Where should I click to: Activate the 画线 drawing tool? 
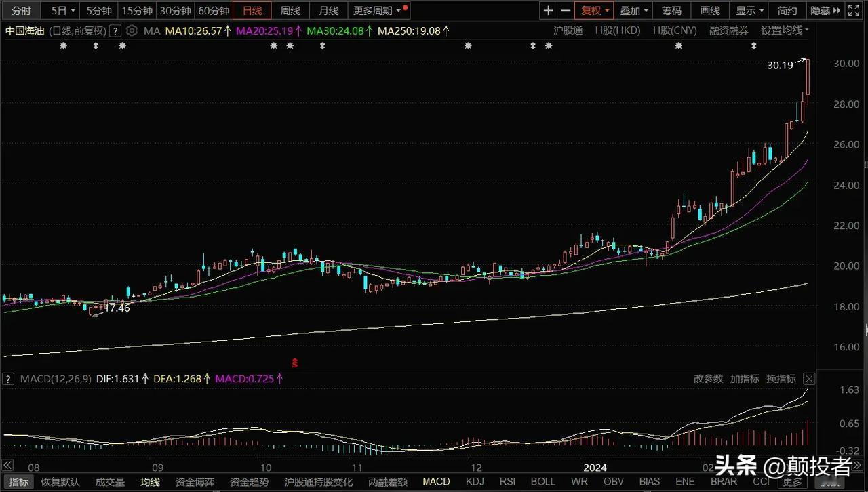[710, 10]
